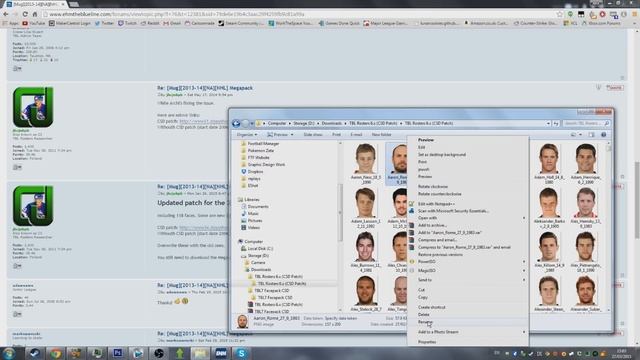This screenshot has height=360, width=640.
Task: Click the change view icon in Explorer toolbar
Action: (573, 135)
